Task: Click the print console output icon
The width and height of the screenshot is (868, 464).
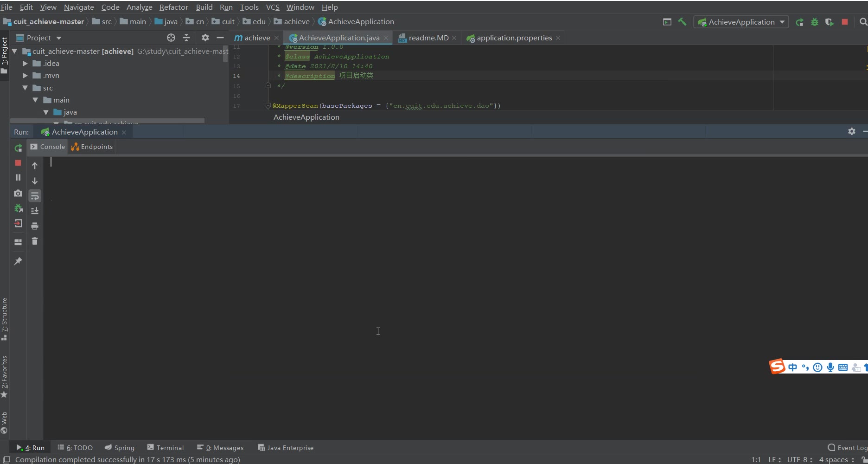Action: (35, 226)
